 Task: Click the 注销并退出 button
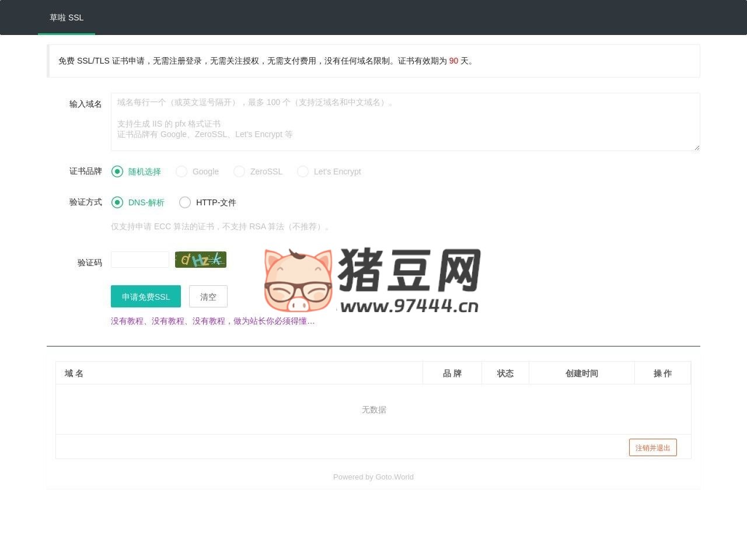652,447
